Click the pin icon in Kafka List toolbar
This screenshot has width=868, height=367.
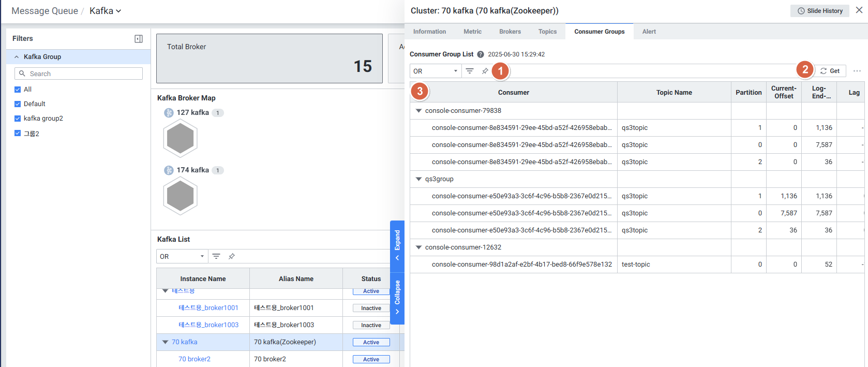click(232, 256)
